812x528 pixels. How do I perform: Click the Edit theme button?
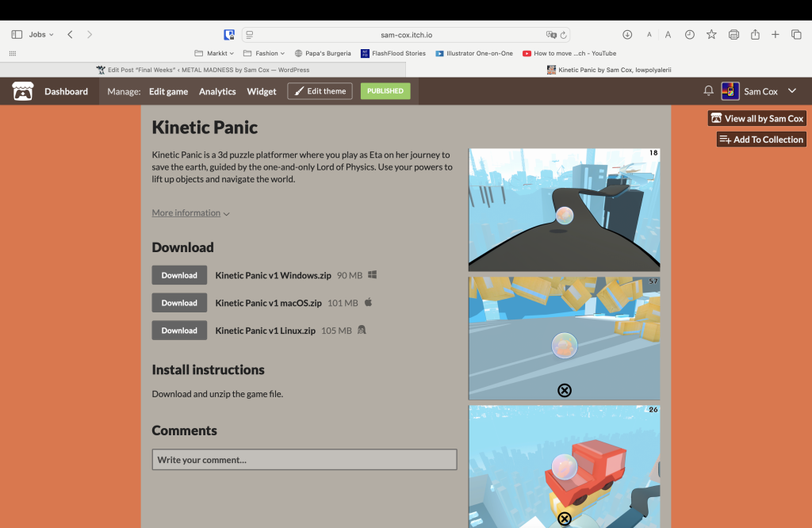click(x=320, y=91)
